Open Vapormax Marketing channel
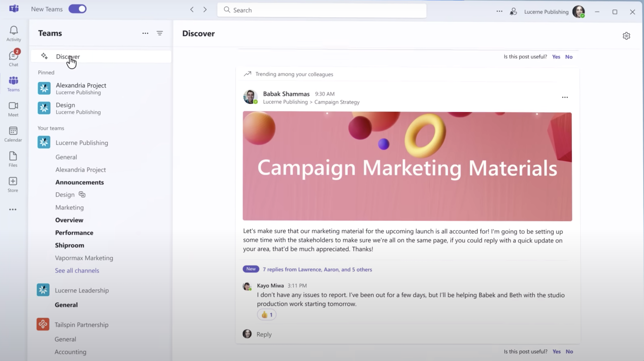The width and height of the screenshot is (644, 361). click(84, 258)
